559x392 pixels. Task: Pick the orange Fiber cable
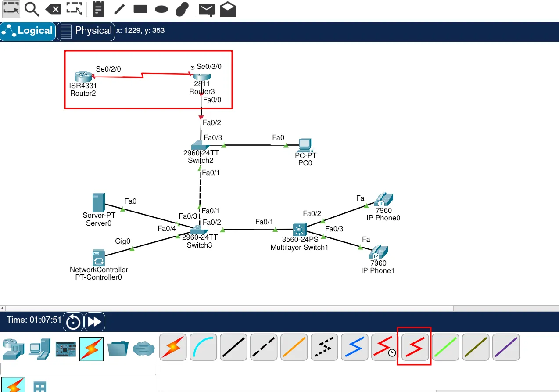(x=294, y=347)
